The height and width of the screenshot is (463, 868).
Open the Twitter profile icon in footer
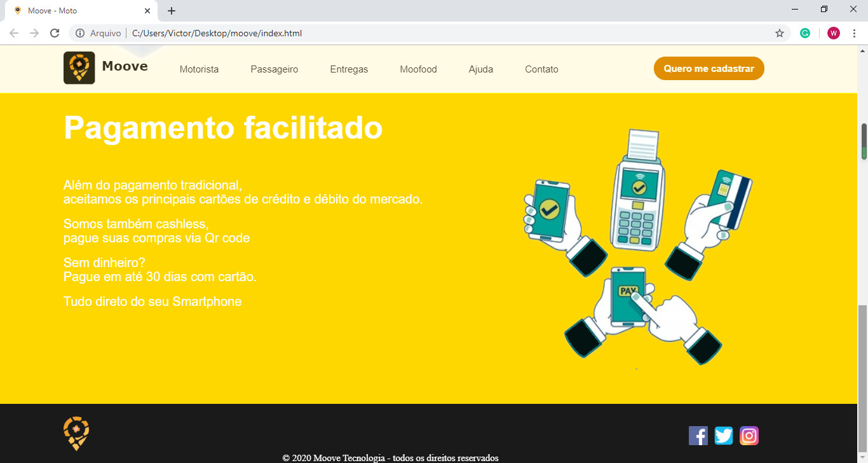click(x=724, y=436)
